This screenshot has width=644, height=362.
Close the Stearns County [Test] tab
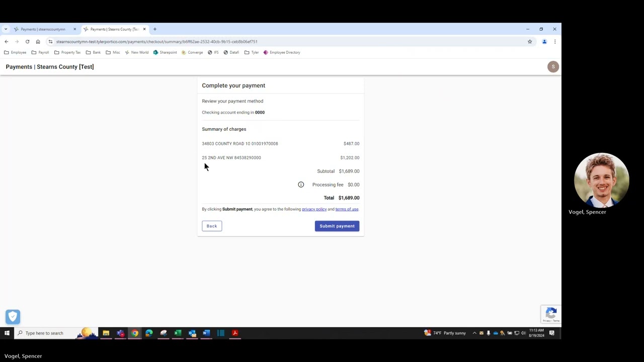click(144, 29)
